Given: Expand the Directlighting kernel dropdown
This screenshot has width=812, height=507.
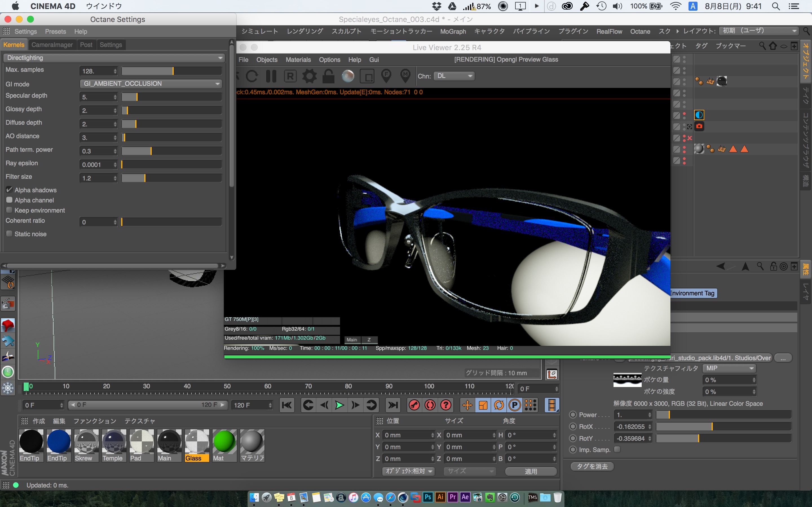Looking at the screenshot, I should [114, 58].
